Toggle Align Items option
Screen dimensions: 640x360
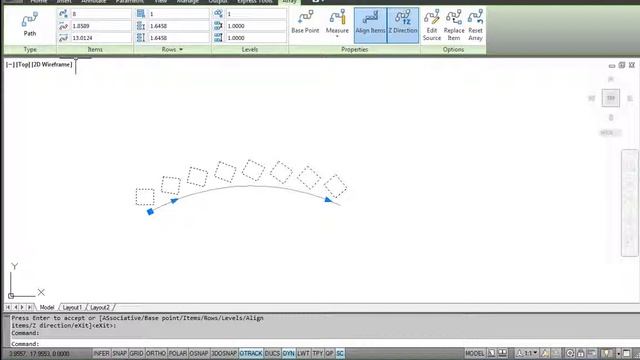(x=370, y=25)
